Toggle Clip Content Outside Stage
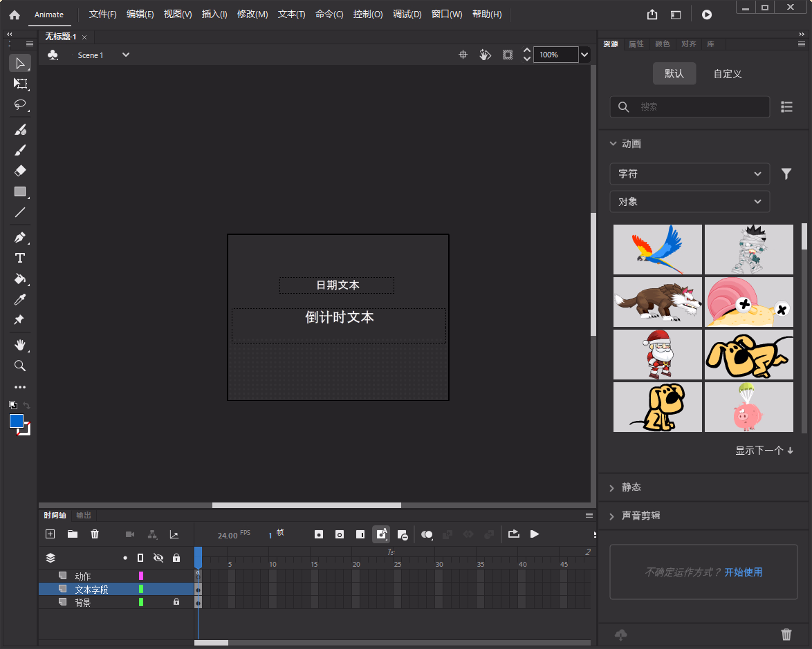812x649 pixels. click(x=508, y=55)
